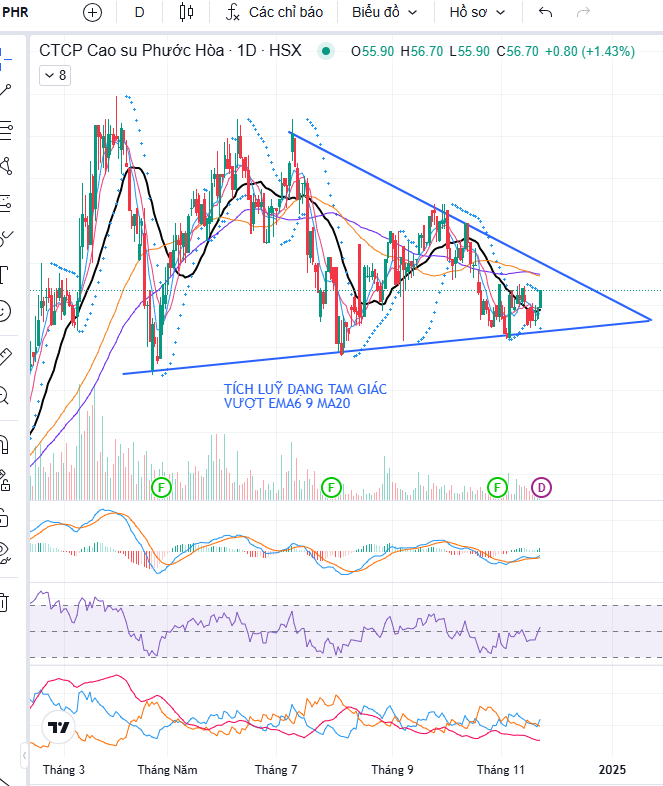
Task: Toggle the magnet mode icon
Action: (x=5, y=444)
